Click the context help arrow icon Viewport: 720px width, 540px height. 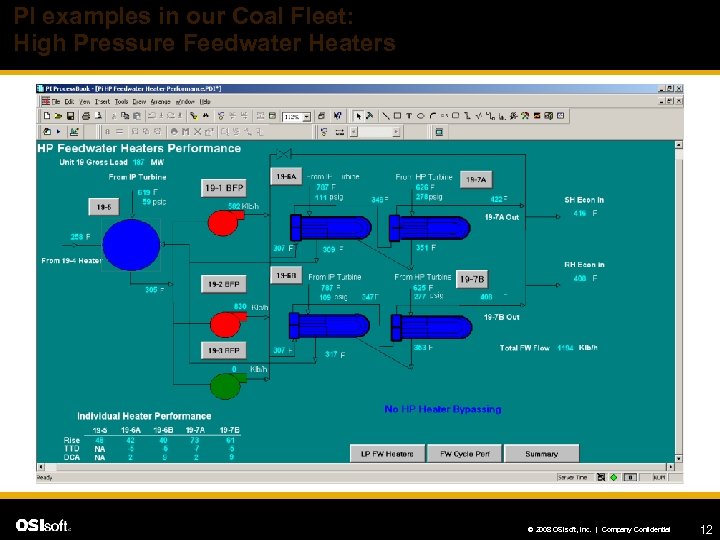338,116
